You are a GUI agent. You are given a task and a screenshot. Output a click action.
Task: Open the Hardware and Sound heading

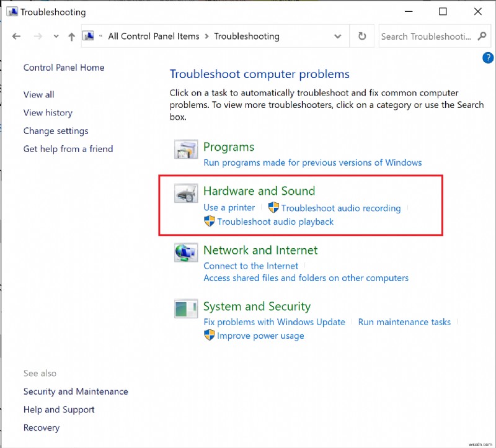tap(259, 191)
